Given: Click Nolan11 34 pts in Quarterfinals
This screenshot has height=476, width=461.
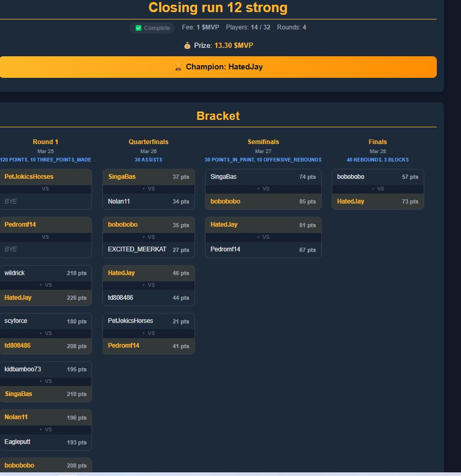Looking at the screenshot, I should coord(149,201).
